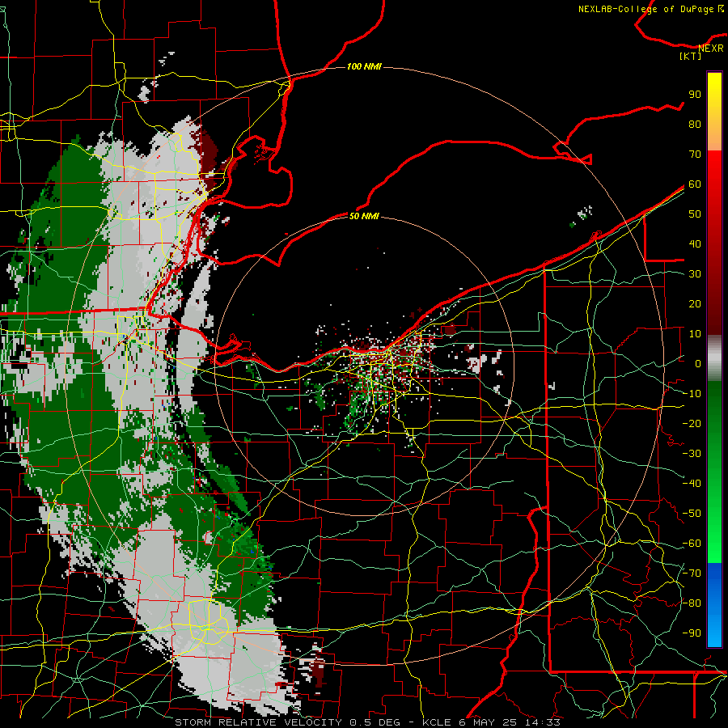The height and width of the screenshot is (728, 728).
Task: Click the -40 scale label
Action: pyautogui.click(x=692, y=484)
